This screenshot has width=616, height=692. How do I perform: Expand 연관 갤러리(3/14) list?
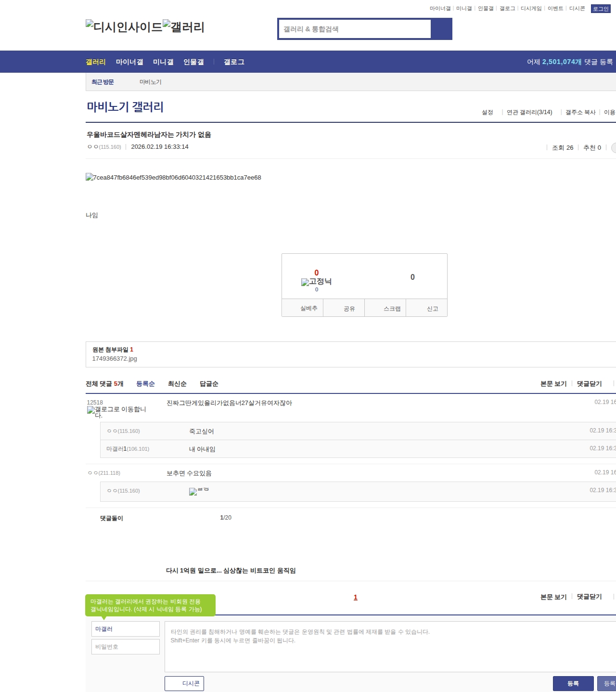click(x=529, y=112)
